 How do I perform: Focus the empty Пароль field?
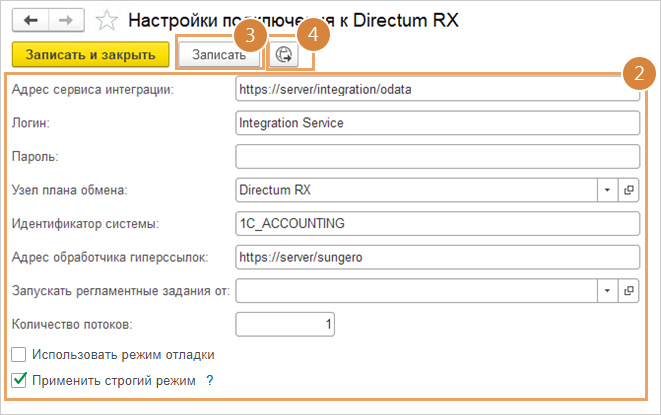[x=436, y=156]
